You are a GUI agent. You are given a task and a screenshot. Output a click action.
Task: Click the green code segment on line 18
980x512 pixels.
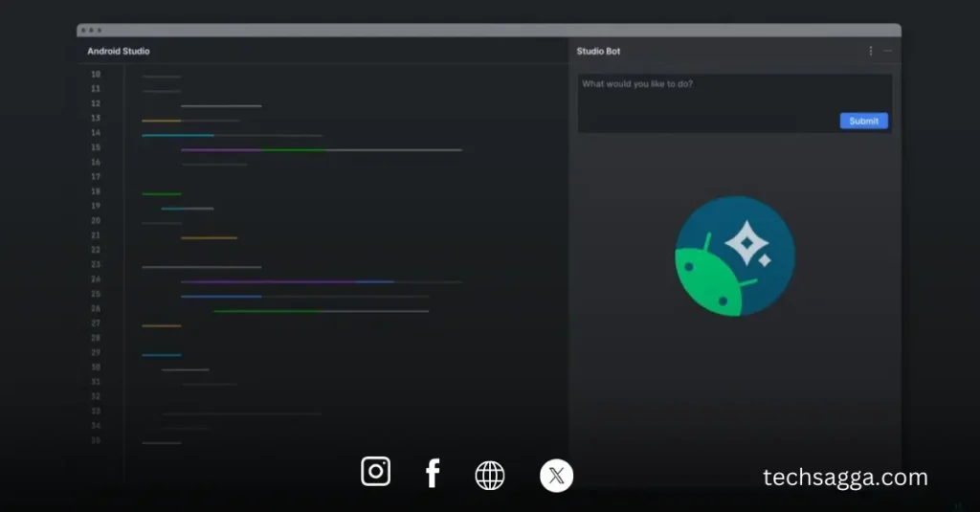(x=161, y=193)
